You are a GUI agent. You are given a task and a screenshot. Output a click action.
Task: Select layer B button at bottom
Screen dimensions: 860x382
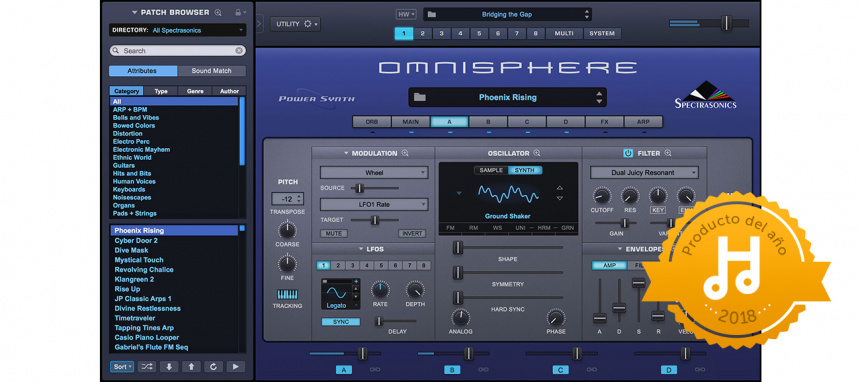tap(451, 370)
